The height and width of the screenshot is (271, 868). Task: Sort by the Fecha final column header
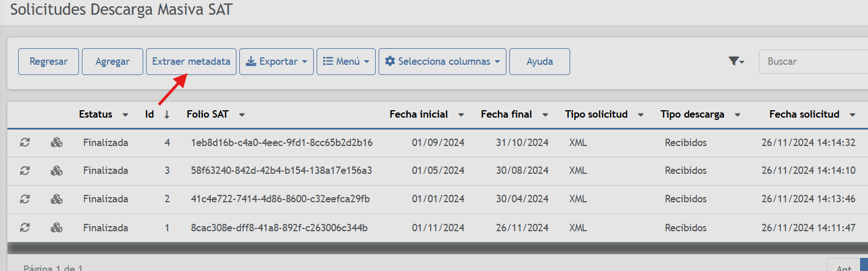coord(506,114)
